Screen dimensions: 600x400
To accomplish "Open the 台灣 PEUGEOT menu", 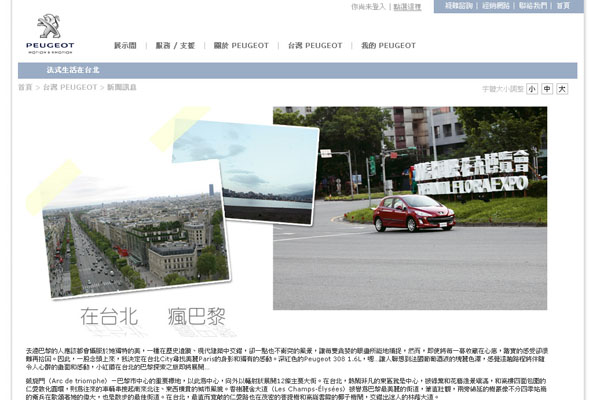I will click(x=314, y=46).
